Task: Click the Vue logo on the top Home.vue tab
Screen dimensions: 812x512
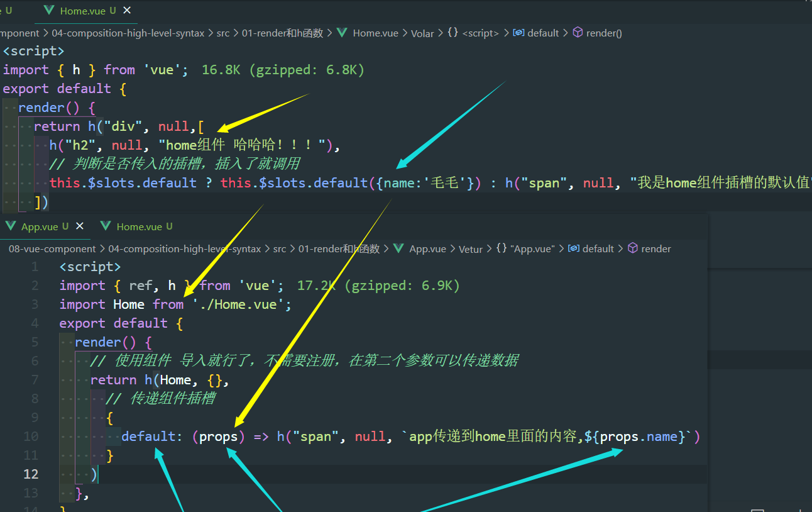Action: coord(48,10)
